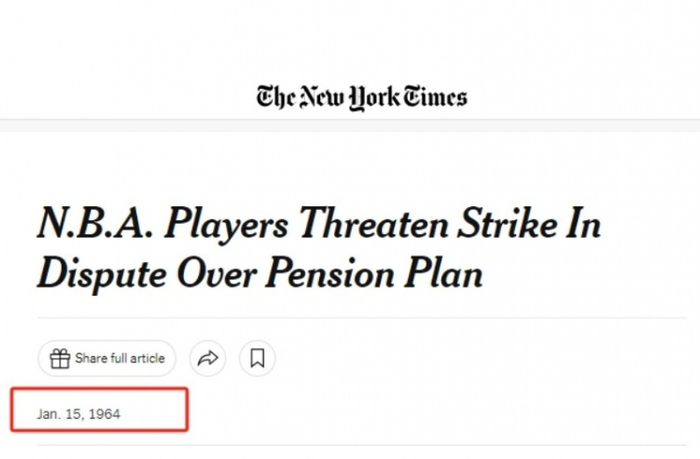Click the word "Times" in the masthead
Viewport: 700px width, 459px height.
434,97
